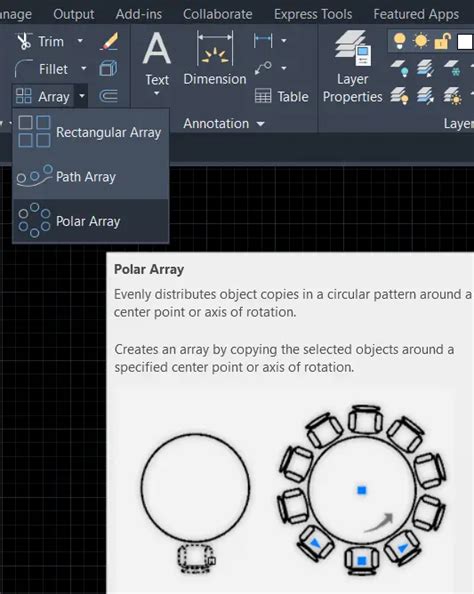Switch to the Collaborate tab
This screenshot has height=594, width=474.
(217, 14)
